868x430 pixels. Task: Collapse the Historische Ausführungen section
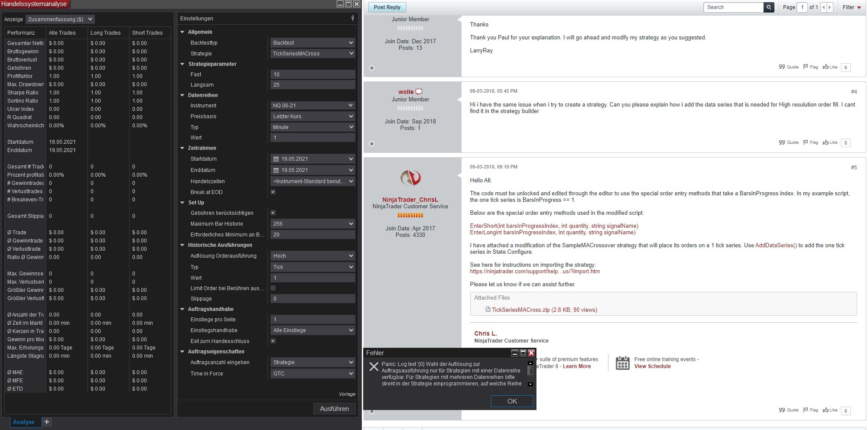[182, 245]
